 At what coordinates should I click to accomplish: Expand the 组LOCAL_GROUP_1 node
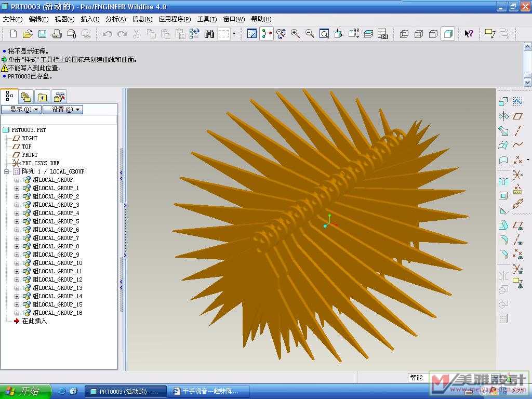17,188
